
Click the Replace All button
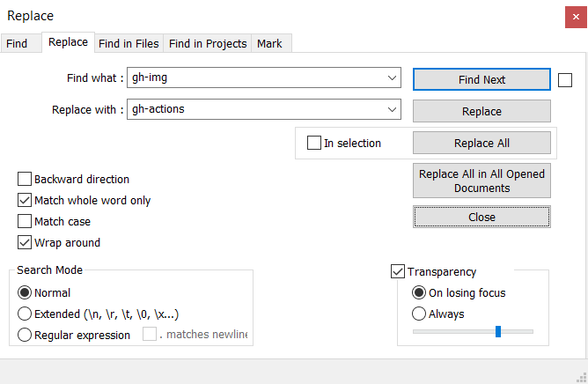coord(481,143)
